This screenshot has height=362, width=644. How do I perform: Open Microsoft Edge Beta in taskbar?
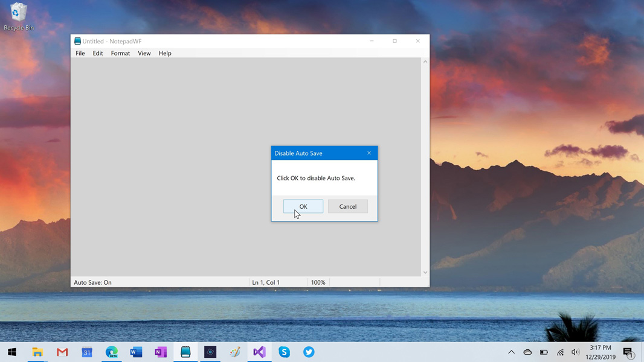(x=112, y=352)
